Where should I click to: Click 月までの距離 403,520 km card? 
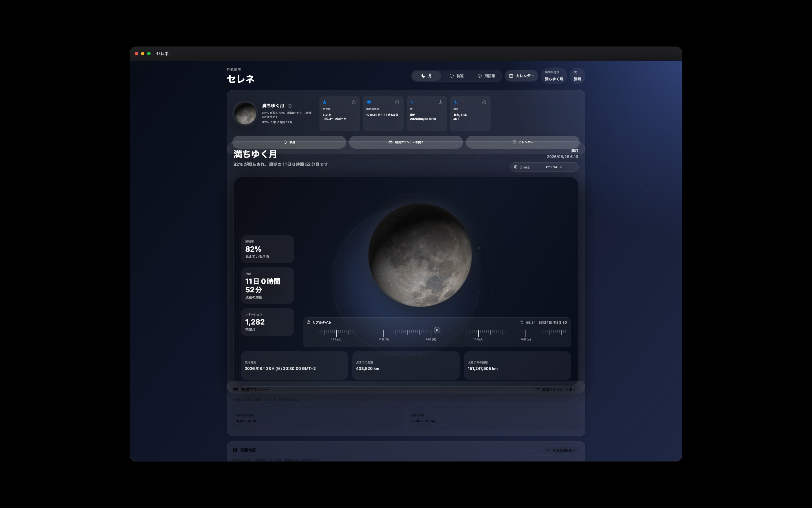406,365
